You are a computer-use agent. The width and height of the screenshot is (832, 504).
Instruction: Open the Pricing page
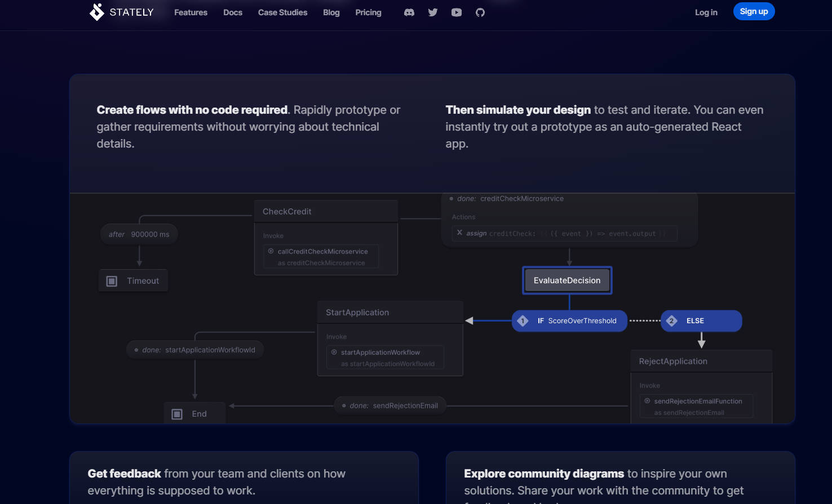point(368,12)
